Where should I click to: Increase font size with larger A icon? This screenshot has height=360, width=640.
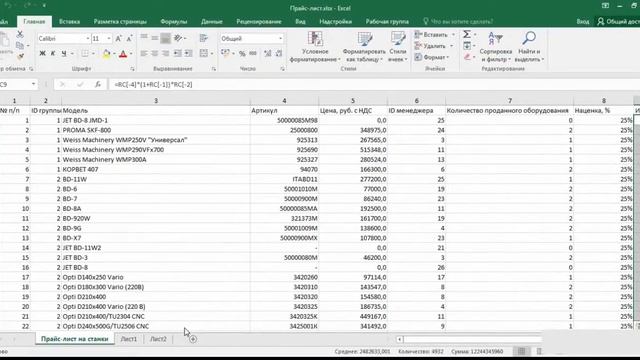pos(118,38)
